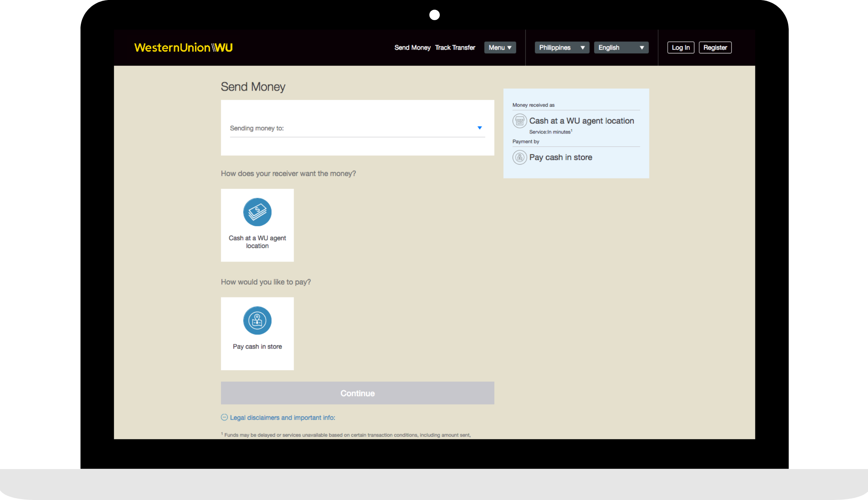This screenshot has width=868, height=500.
Task: Collapse Legal disclaimers and important info
Action: [282, 418]
